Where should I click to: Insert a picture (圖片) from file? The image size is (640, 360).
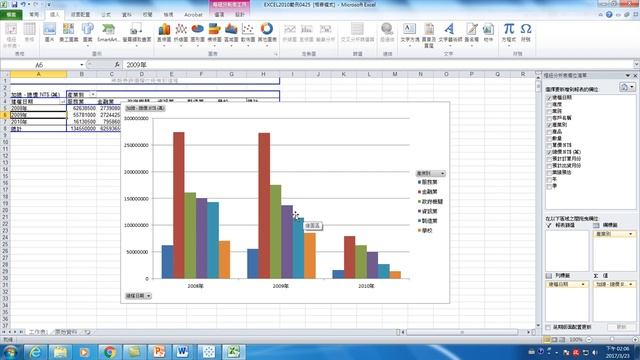(x=49, y=32)
